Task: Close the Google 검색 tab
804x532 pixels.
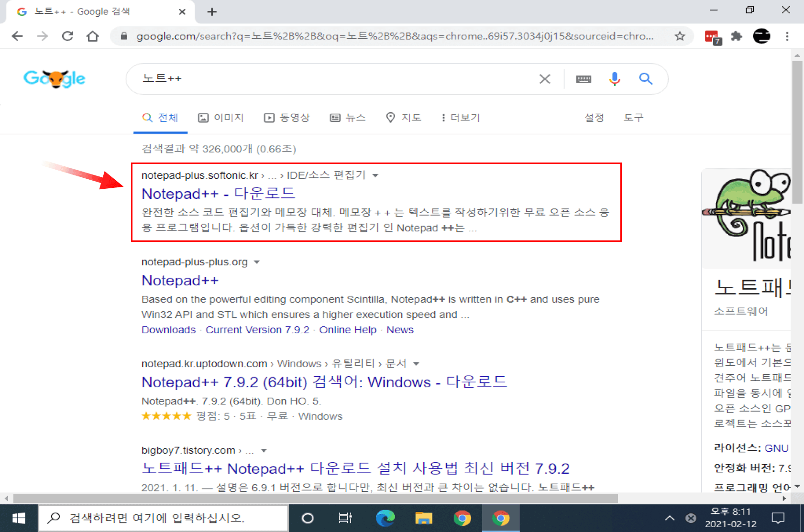Action: [x=182, y=12]
